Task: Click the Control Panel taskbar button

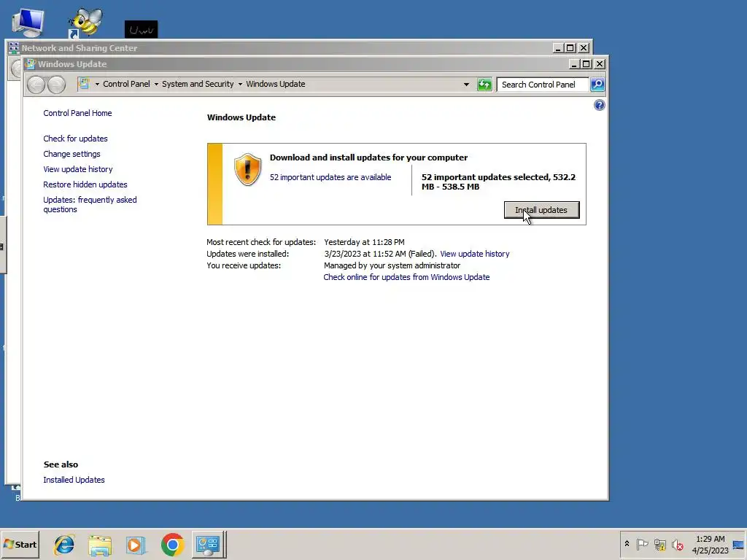Action: [x=209, y=545]
